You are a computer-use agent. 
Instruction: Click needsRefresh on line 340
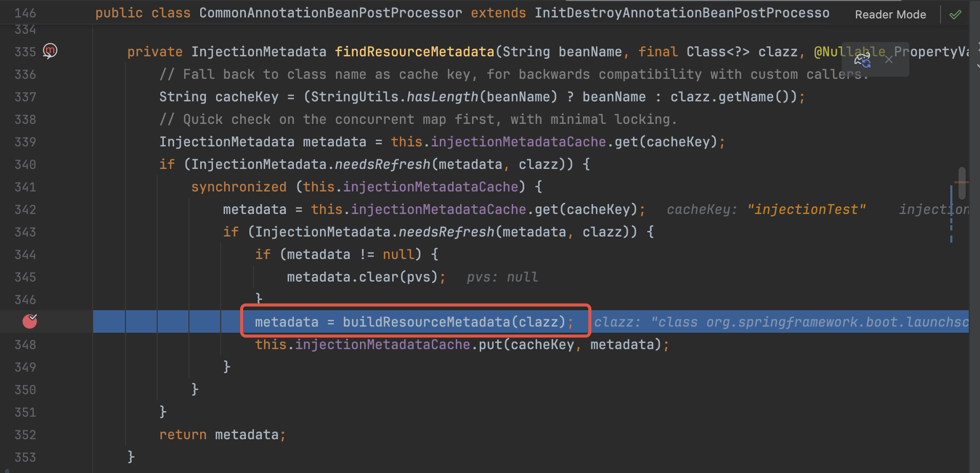pyautogui.click(x=382, y=164)
